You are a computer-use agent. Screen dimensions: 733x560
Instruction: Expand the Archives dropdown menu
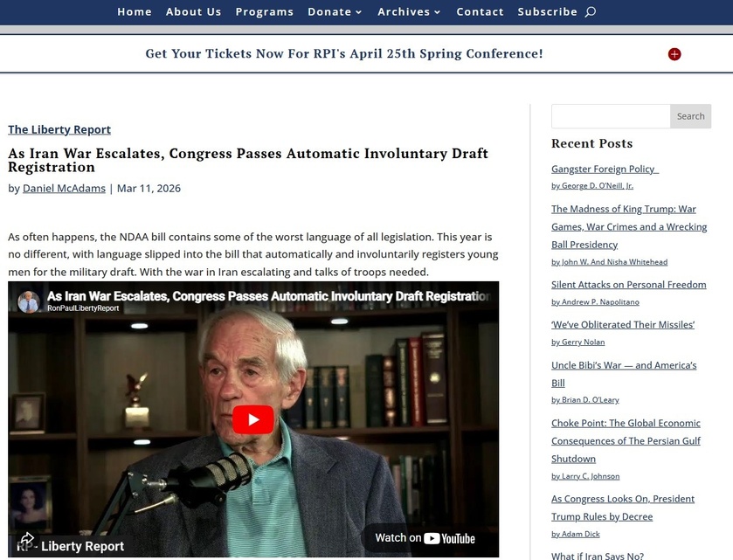pos(409,12)
